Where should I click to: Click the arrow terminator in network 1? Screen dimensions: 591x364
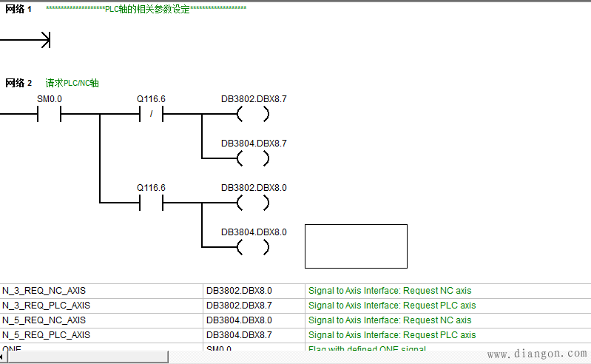click(x=44, y=40)
